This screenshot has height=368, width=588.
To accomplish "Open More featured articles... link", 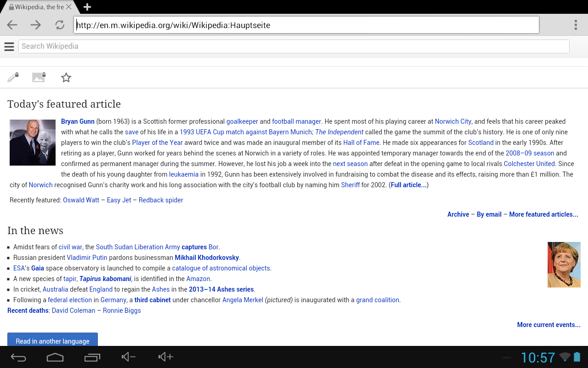I will click(544, 214).
